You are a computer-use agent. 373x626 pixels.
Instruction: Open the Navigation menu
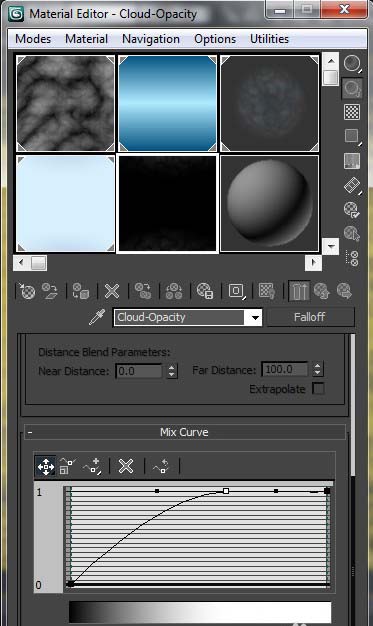pyautogui.click(x=151, y=39)
